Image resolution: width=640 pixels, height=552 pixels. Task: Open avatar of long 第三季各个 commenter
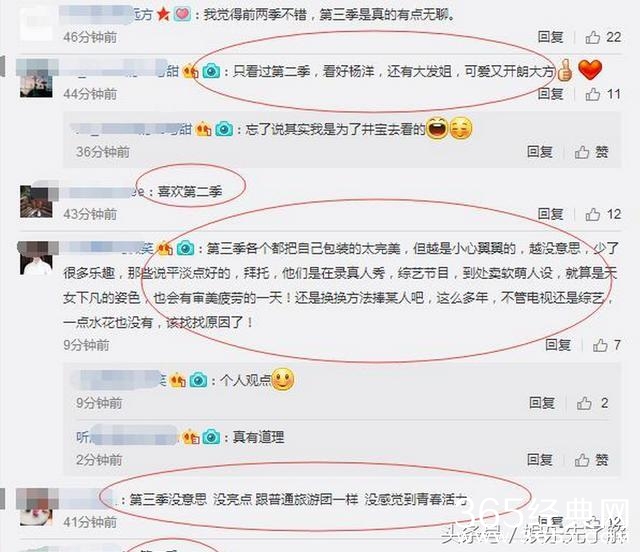36,259
